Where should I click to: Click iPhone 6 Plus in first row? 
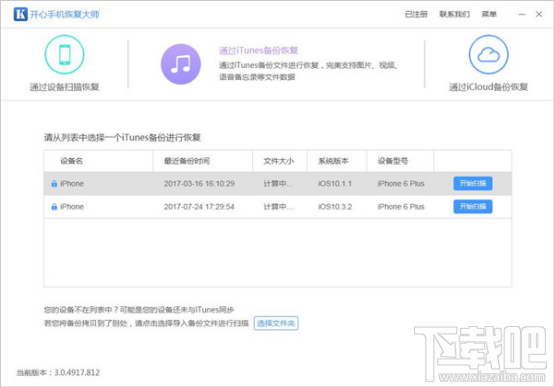pos(401,183)
